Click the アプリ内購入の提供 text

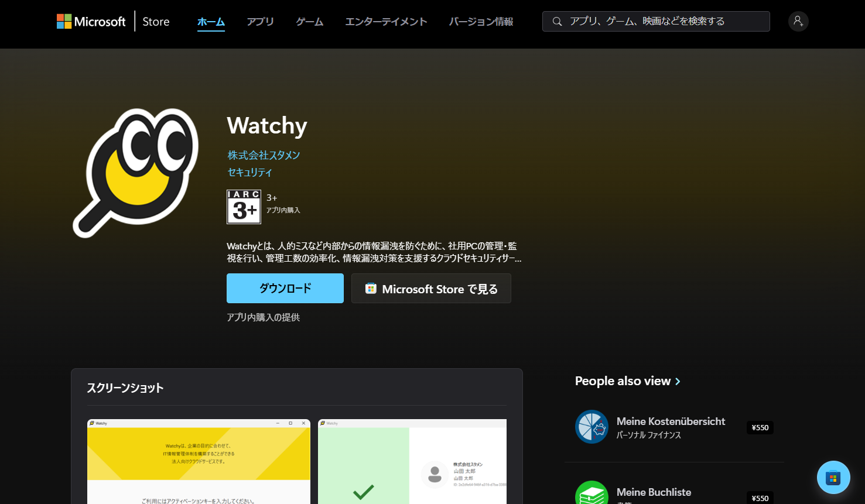click(263, 317)
